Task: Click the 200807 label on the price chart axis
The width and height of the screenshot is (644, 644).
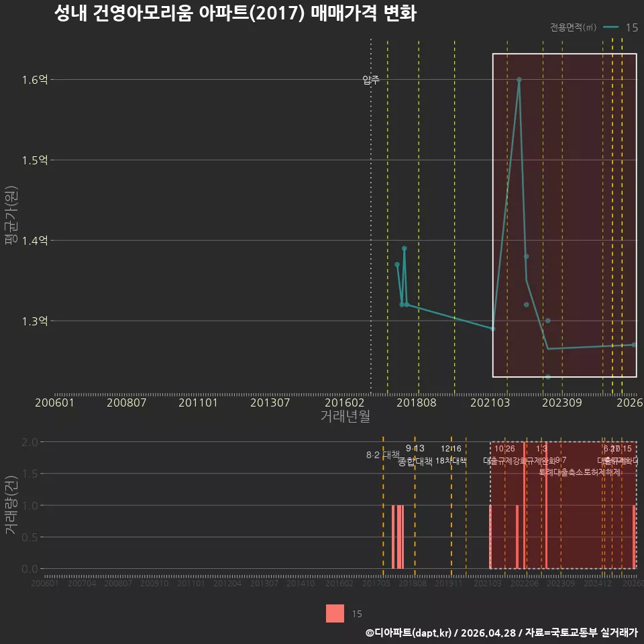Action: click(x=127, y=402)
